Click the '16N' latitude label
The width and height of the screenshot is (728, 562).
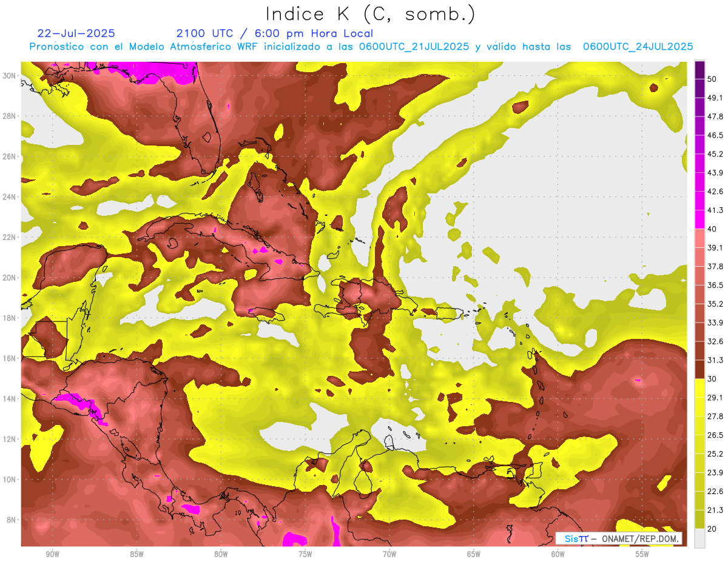coord(9,358)
